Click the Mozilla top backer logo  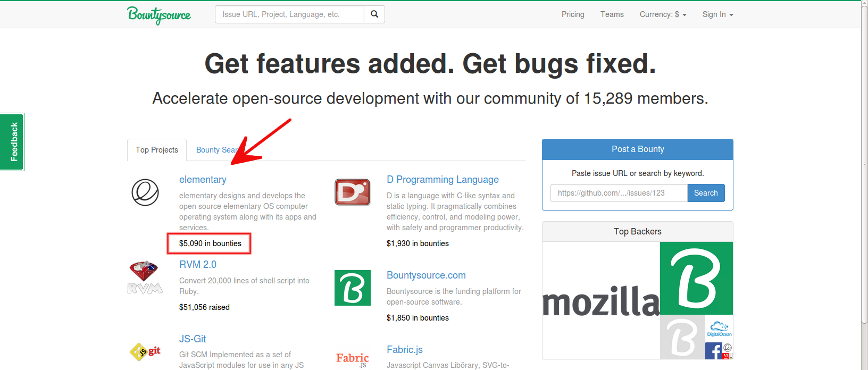(x=601, y=301)
